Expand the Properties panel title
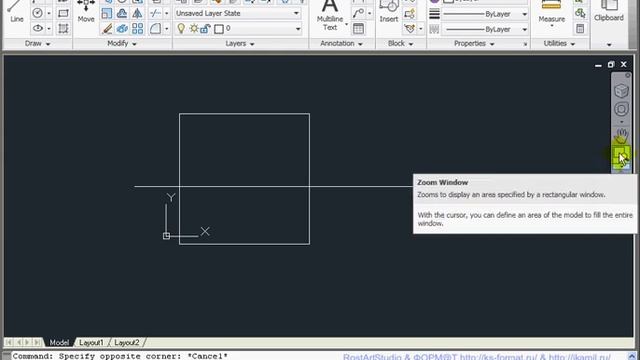Screen dimensions: 640x360 [x=474, y=43]
